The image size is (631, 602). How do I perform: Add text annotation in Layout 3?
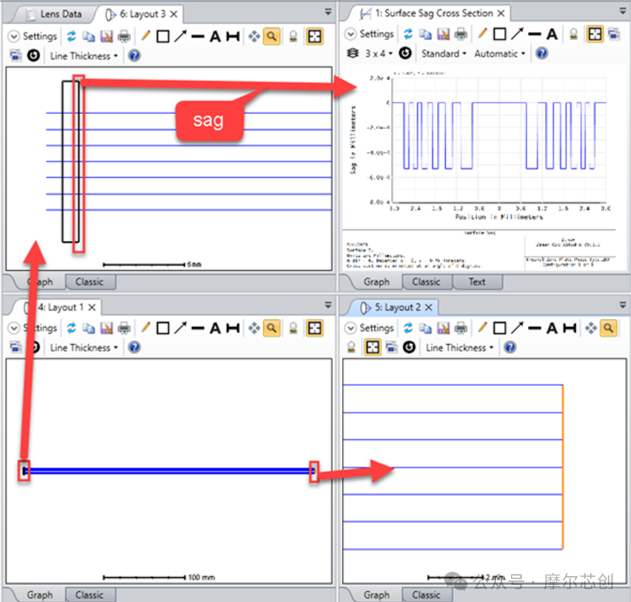point(215,37)
